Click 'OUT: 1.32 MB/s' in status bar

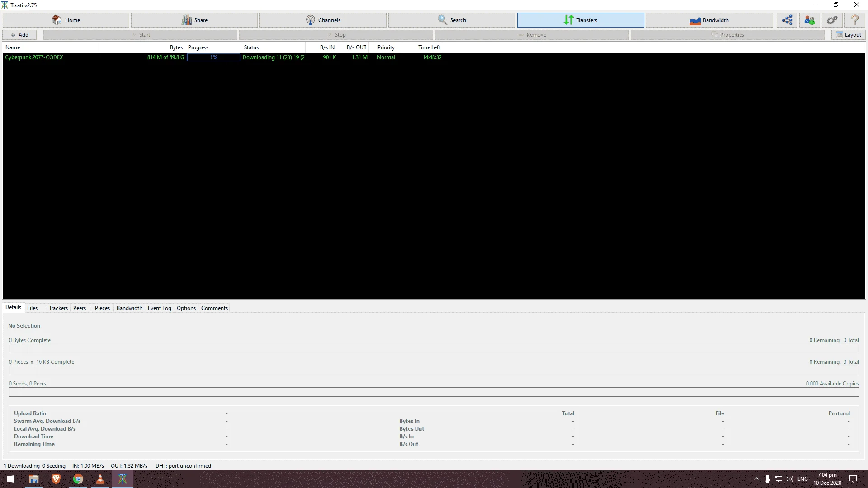tap(129, 466)
